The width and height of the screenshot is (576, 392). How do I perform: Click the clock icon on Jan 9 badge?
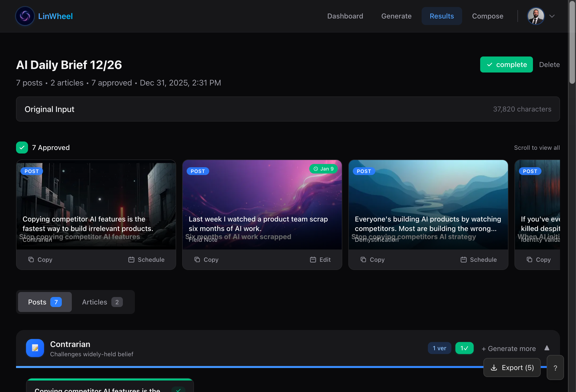[x=315, y=169]
